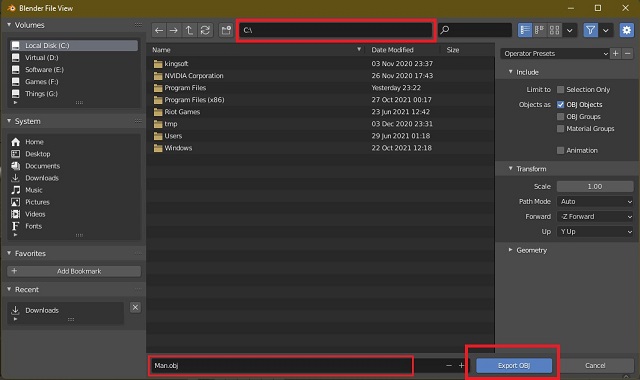Go up to parent directory icon
Screen dimensions: 640x380
coord(189,30)
